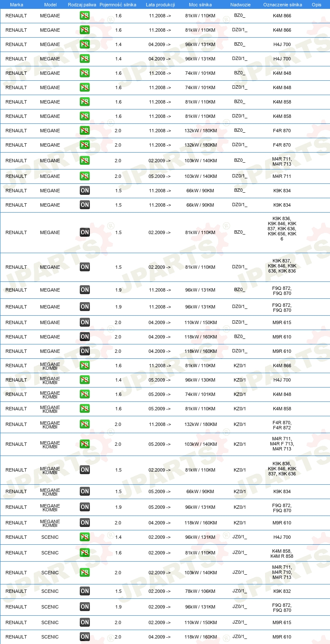The width and height of the screenshot is (330, 644).
Task: Click the ON diesel icon in the Megane BZ0_ K9K 834 row
Action: pos(85,191)
